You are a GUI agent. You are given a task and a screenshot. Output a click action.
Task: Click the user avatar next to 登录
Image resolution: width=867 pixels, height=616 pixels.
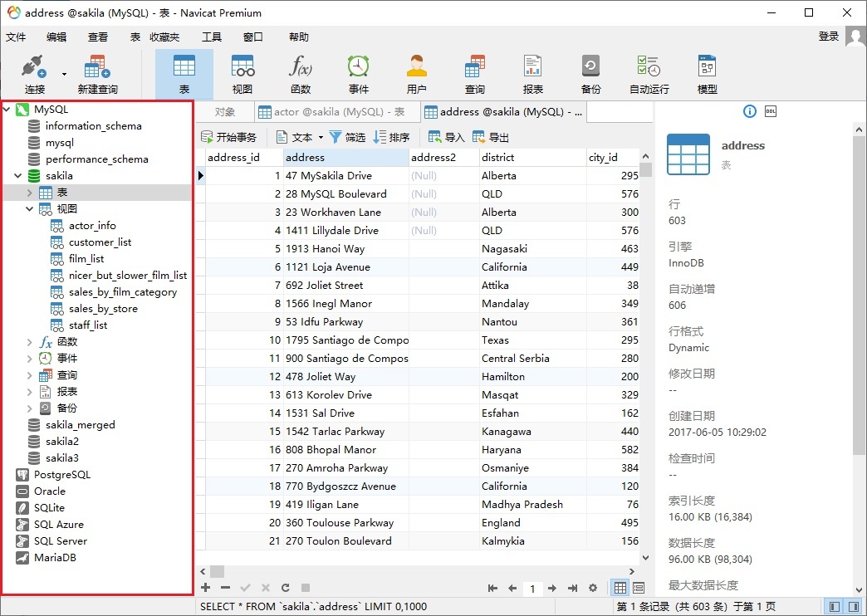pyautogui.click(x=855, y=37)
